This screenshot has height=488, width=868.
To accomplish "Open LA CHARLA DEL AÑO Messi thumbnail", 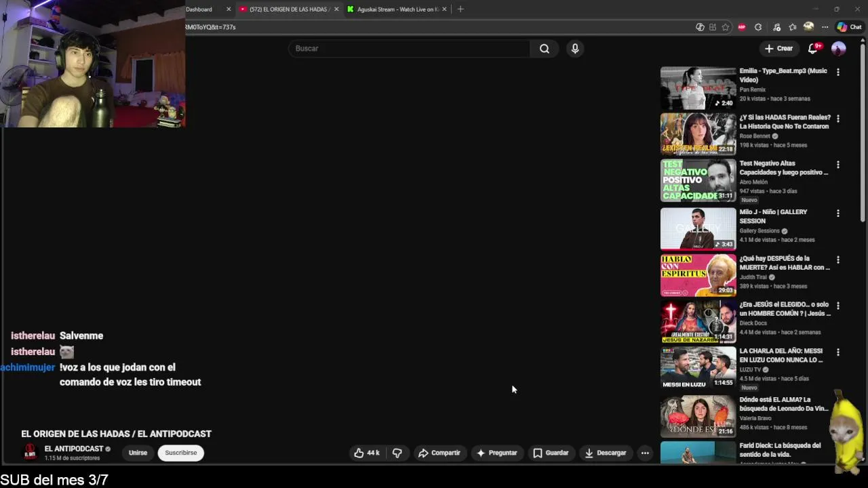I will coord(698,368).
